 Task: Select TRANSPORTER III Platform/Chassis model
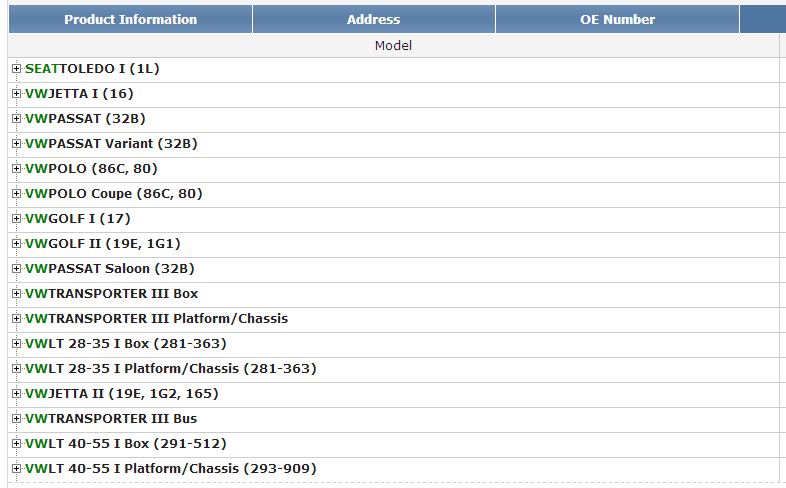[156, 319]
